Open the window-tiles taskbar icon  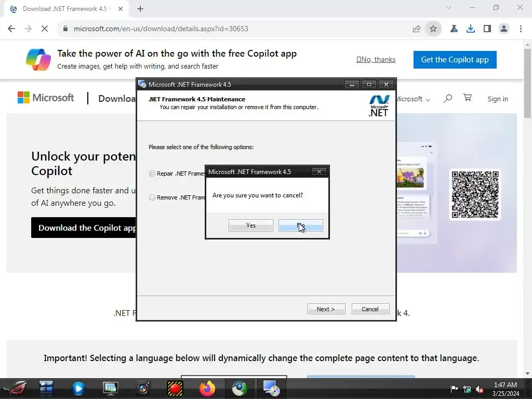point(46,389)
